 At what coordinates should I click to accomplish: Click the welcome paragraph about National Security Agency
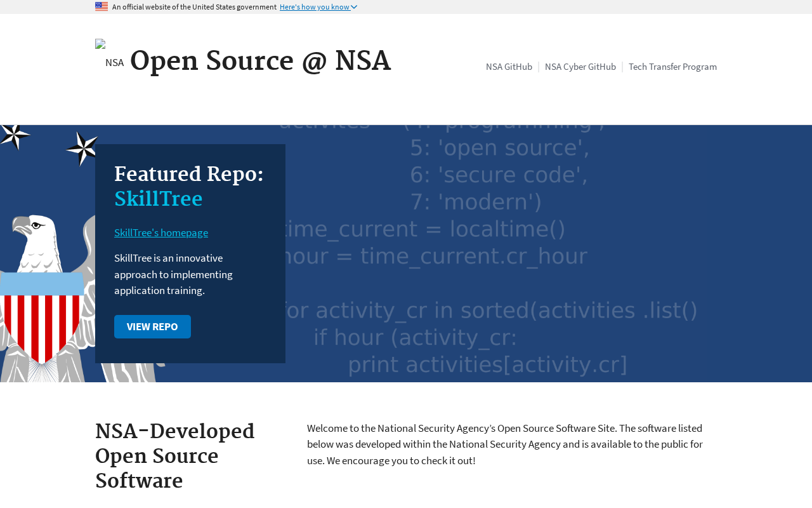[x=505, y=444]
